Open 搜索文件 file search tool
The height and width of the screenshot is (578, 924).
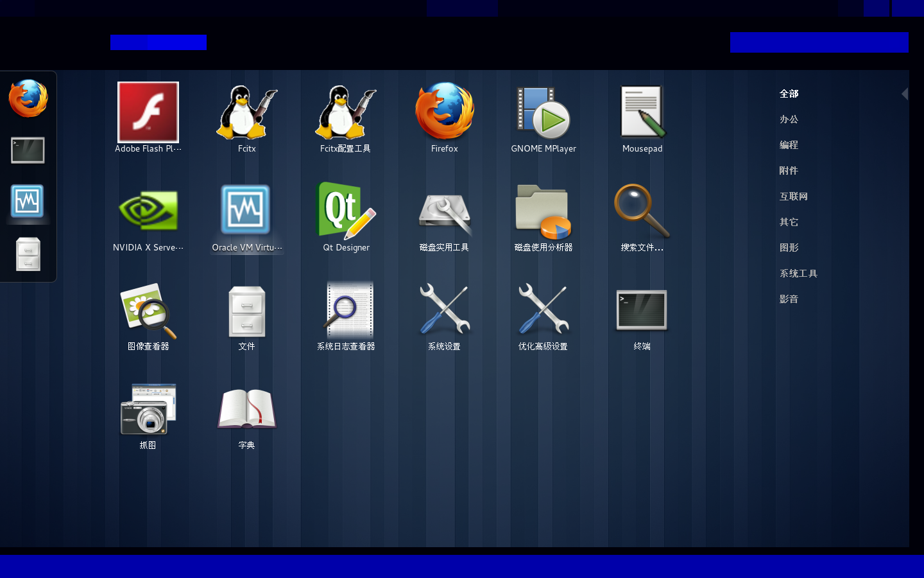click(642, 216)
